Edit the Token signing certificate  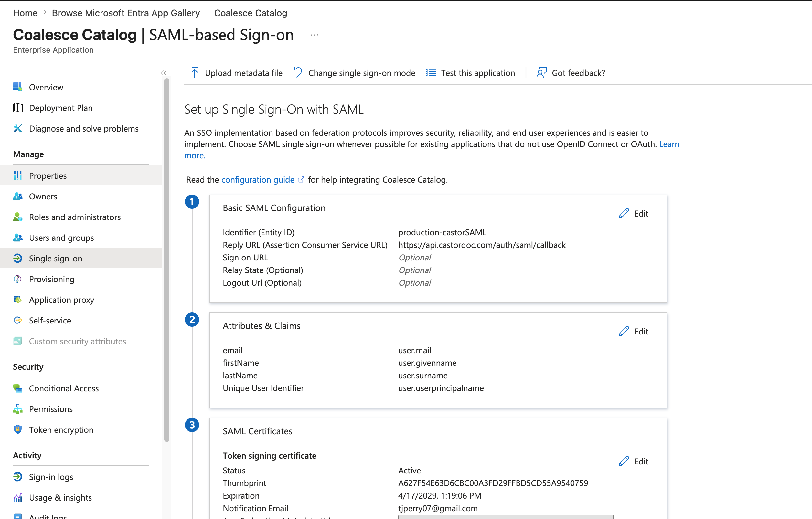coord(634,461)
